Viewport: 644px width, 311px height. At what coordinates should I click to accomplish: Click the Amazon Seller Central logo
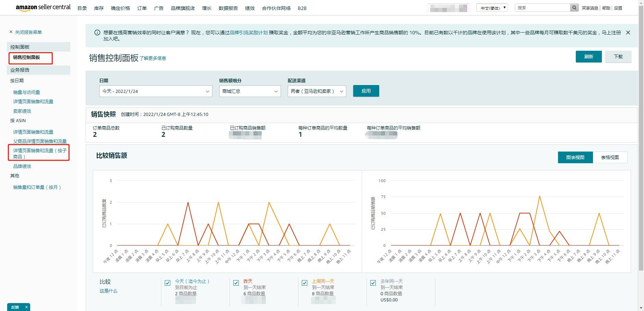click(43, 8)
